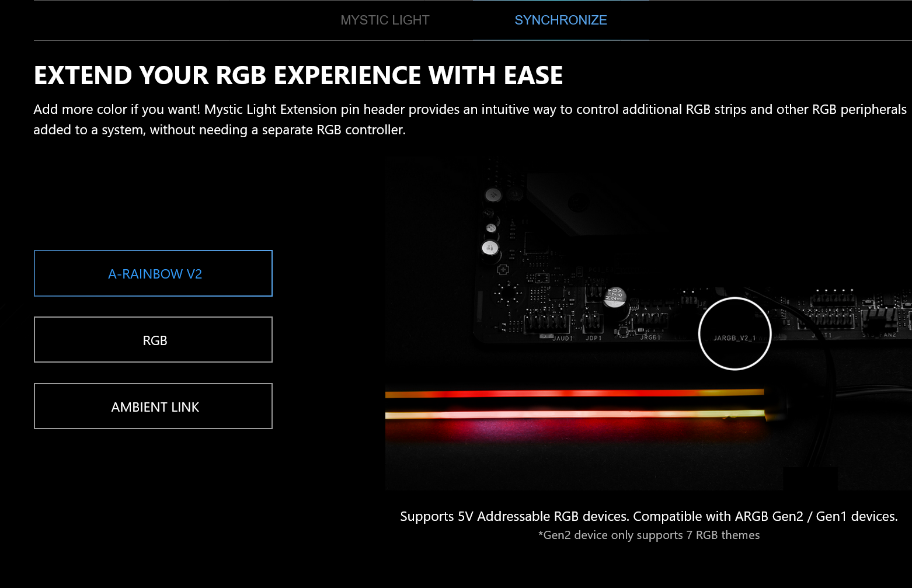Click the JAUD1 header label on motherboard
The height and width of the screenshot is (588, 912).
562,338
